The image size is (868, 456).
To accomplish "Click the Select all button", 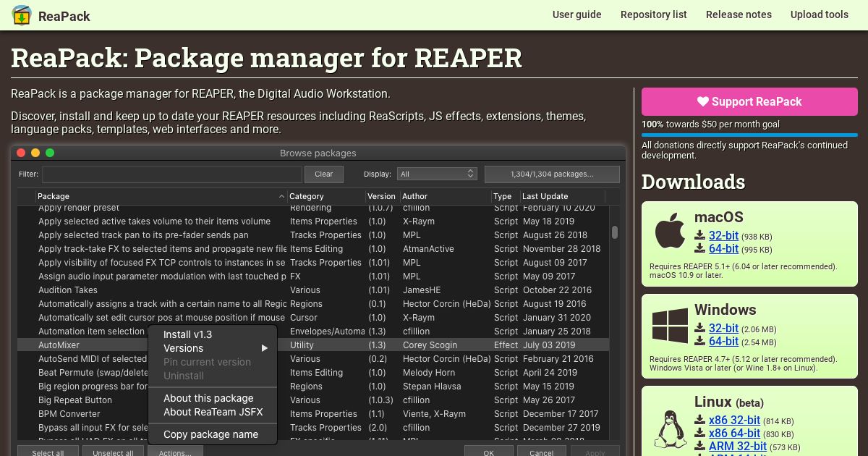I will coord(48,452).
